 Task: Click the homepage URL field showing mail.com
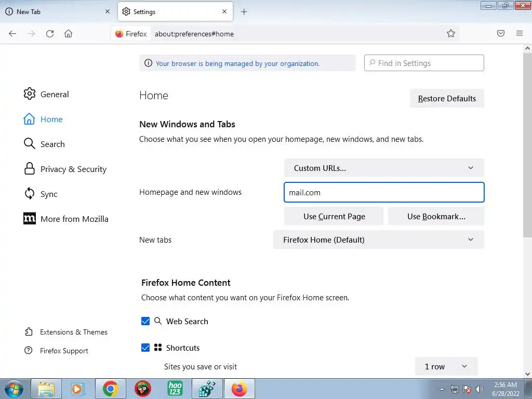click(384, 192)
